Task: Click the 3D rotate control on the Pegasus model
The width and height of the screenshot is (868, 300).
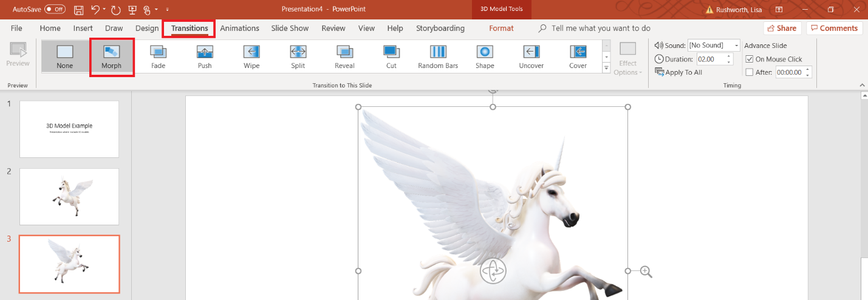Action: click(x=493, y=271)
